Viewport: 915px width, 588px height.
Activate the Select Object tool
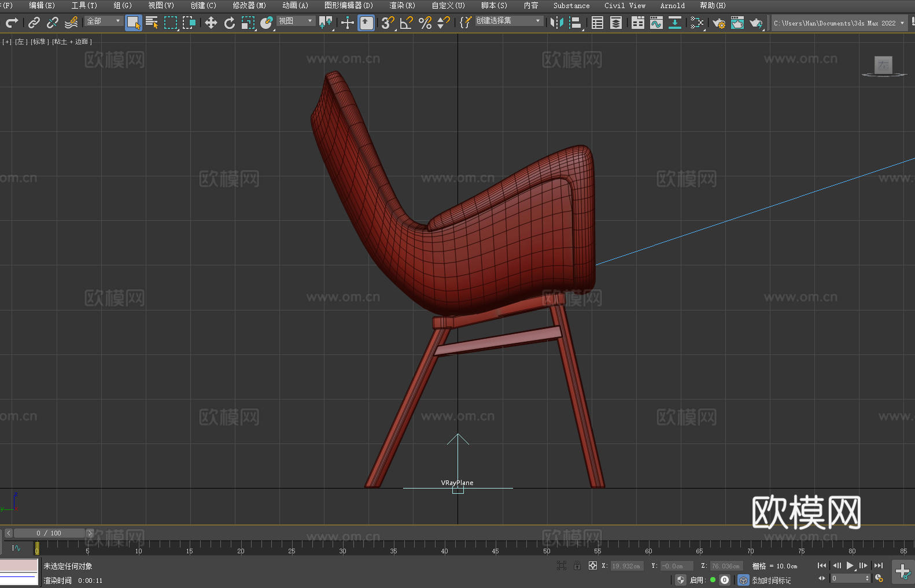tap(134, 23)
